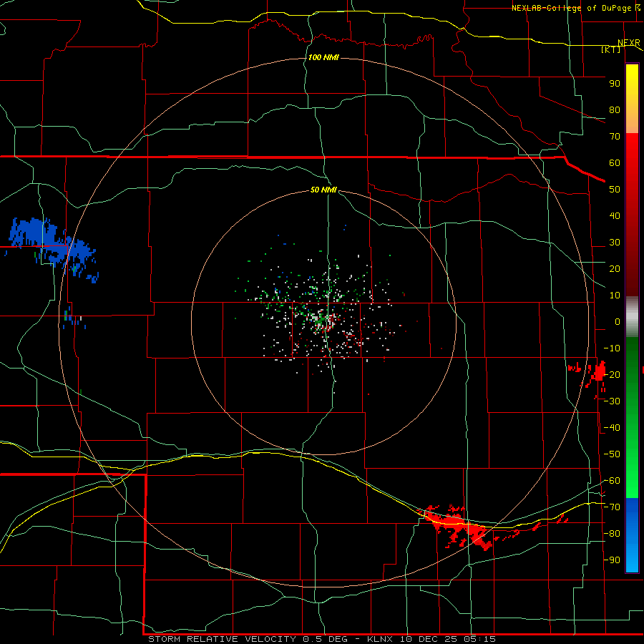
Task: Select the -90 knot scale value
Action: (612, 560)
